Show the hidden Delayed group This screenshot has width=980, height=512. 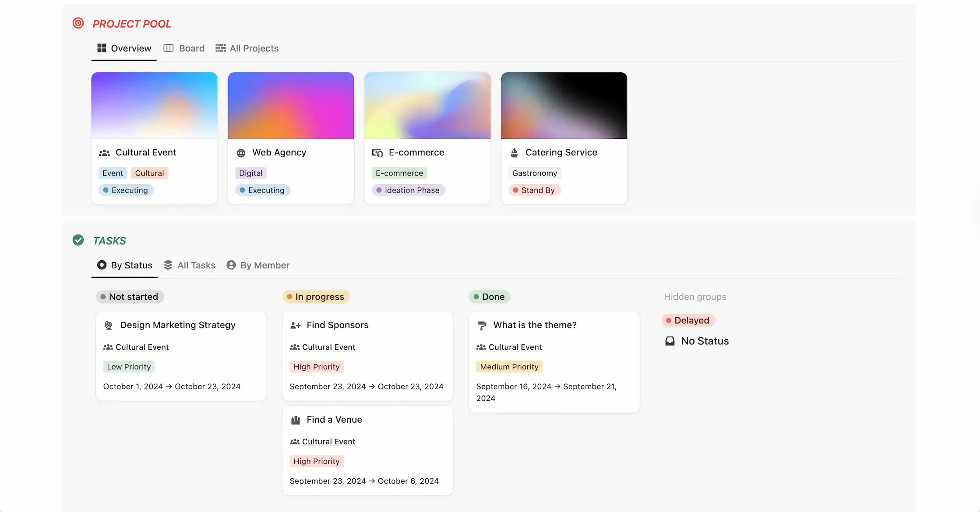688,320
